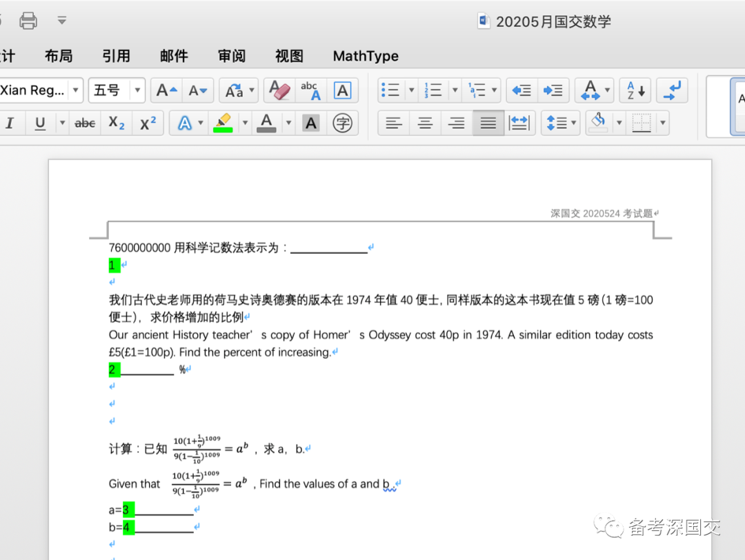This screenshot has width=745, height=560.
Task: Toggle subscript formatting
Action: coord(117,123)
